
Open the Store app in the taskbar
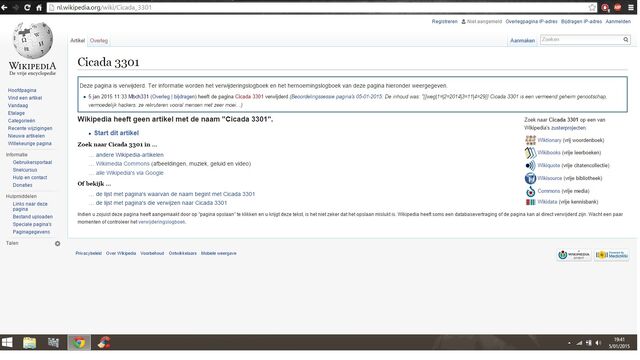click(x=53, y=342)
